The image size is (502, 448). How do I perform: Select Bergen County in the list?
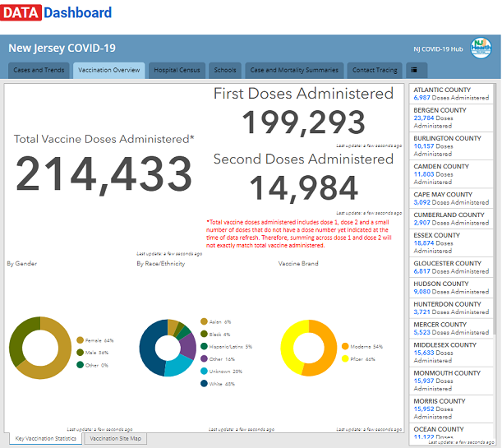coord(451,118)
